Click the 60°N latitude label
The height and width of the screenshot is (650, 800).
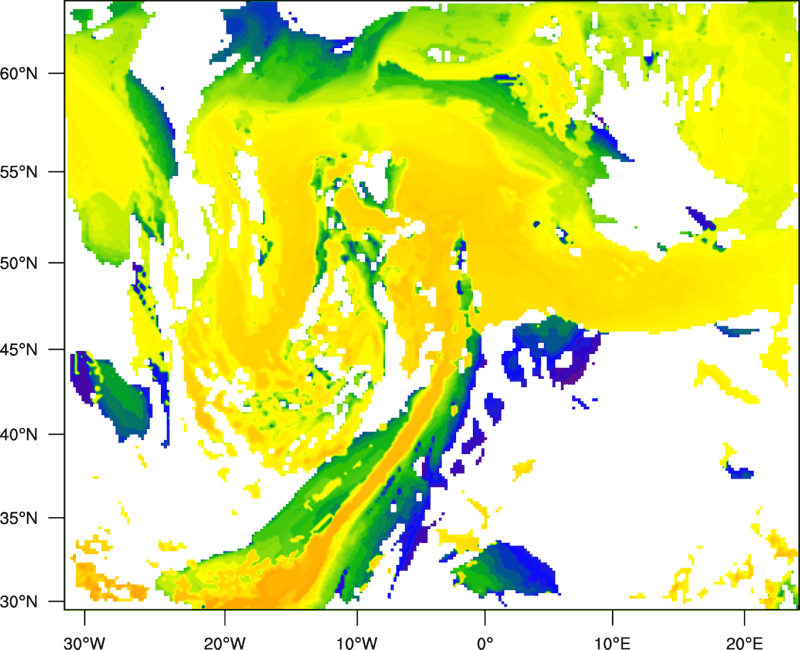(x=19, y=73)
